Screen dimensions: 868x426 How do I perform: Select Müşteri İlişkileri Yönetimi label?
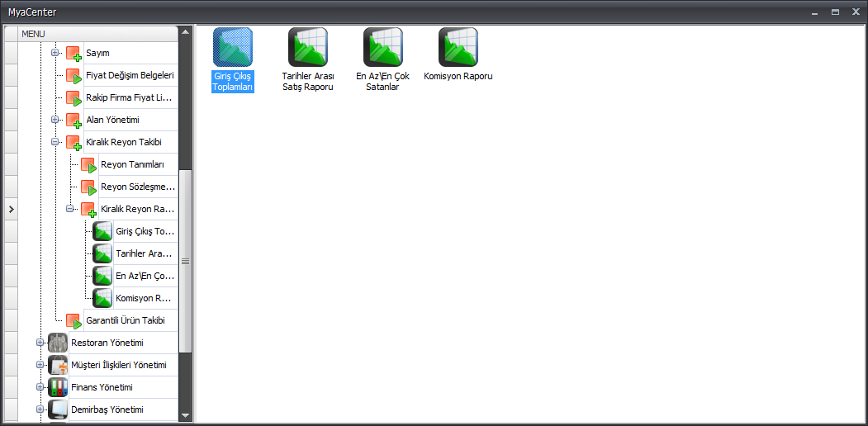(x=118, y=365)
